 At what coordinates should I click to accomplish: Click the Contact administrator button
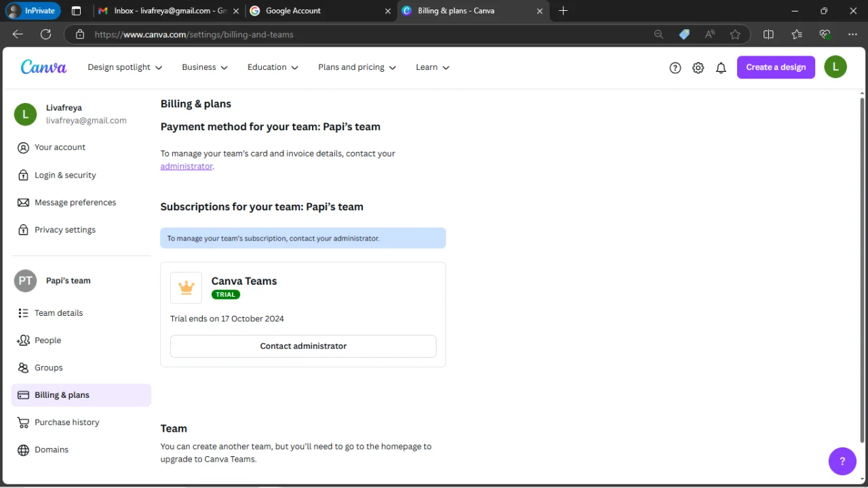303,346
